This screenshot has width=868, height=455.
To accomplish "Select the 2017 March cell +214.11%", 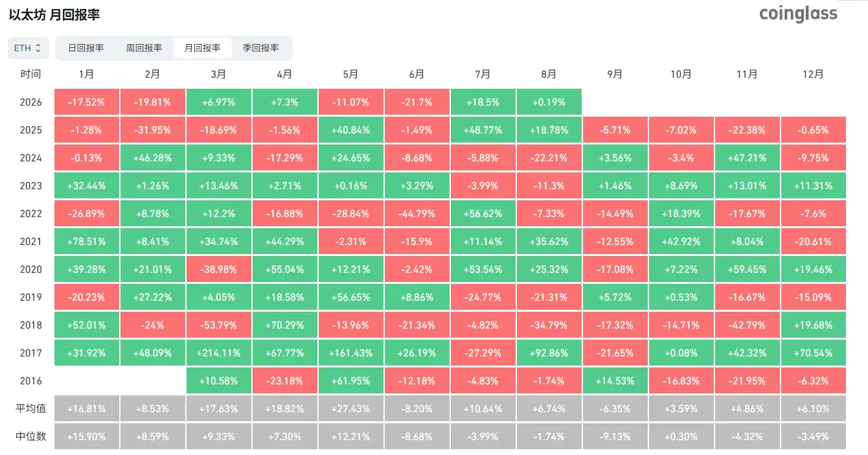I will pos(219,353).
